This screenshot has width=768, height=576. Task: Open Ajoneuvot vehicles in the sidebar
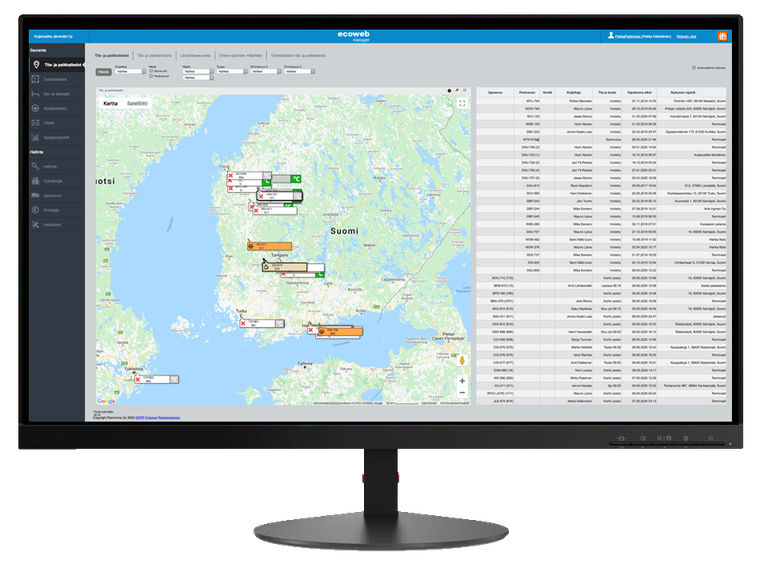coord(57,196)
